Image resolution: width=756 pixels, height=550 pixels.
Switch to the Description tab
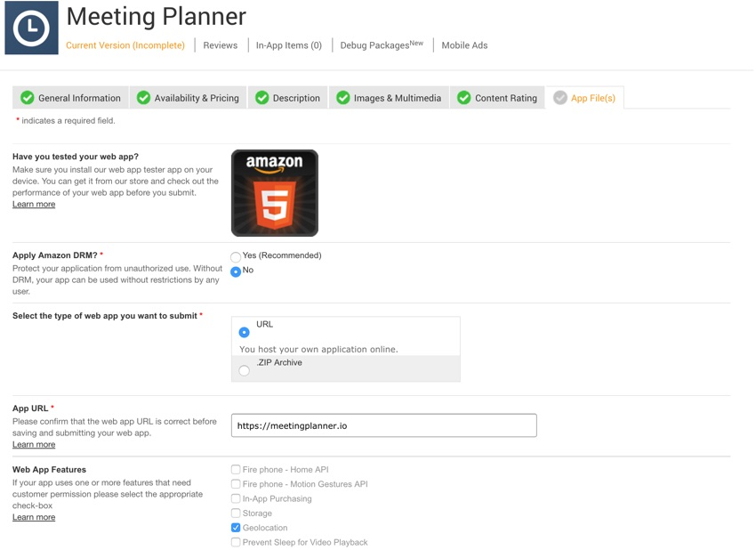click(288, 98)
